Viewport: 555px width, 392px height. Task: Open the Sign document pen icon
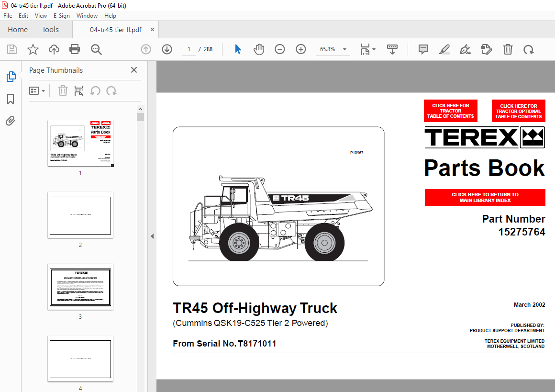click(x=465, y=49)
